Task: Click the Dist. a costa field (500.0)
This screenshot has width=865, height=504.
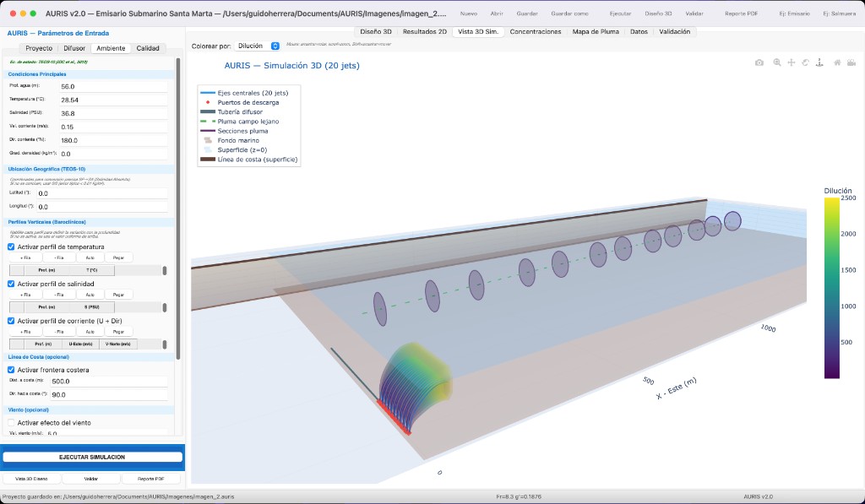Action: [109, 381]
